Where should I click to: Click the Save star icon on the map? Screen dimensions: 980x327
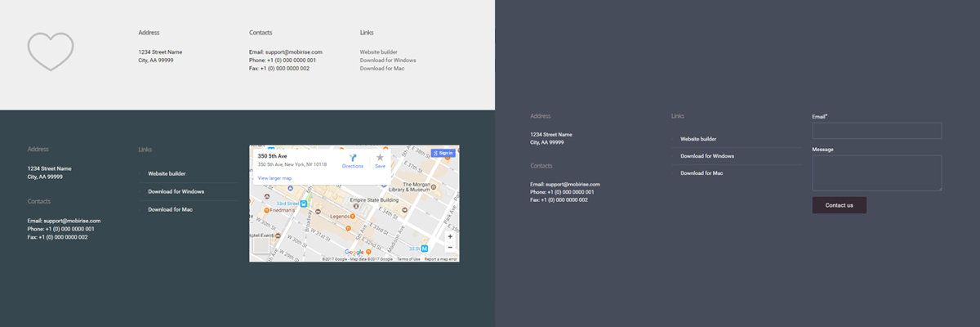click(x=380, y=158)
